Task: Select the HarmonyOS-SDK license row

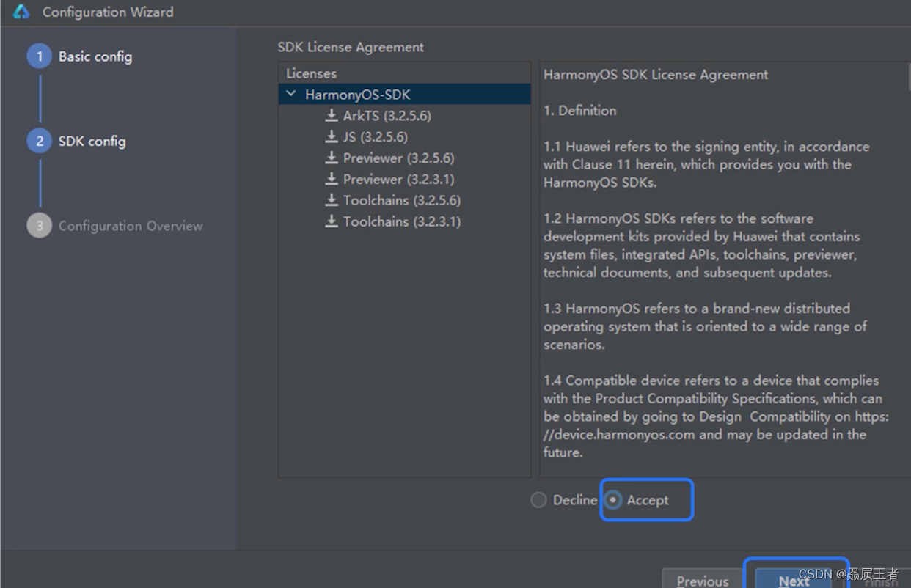Action: (404, 95)
